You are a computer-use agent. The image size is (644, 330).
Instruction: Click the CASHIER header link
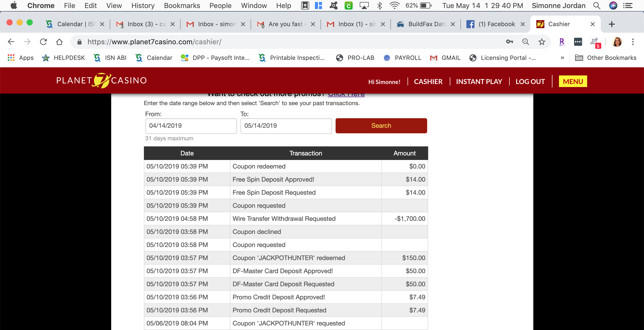[x=428, y=82]
